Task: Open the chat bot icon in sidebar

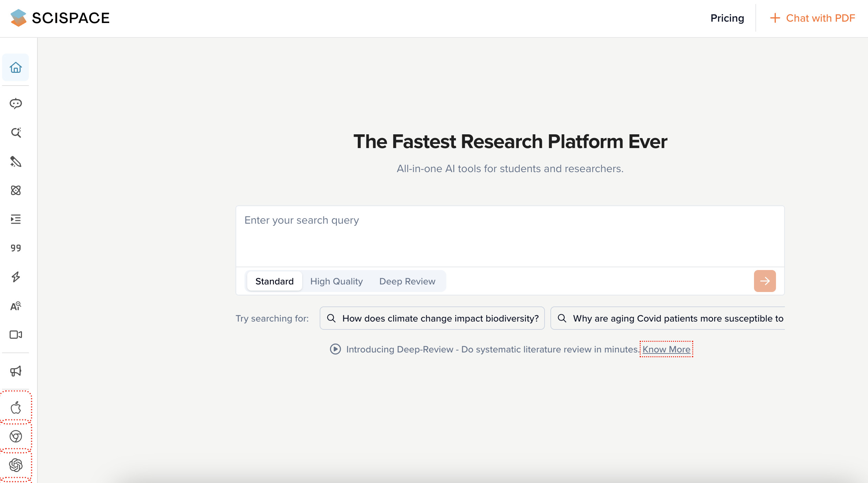Action: [16, 103]
